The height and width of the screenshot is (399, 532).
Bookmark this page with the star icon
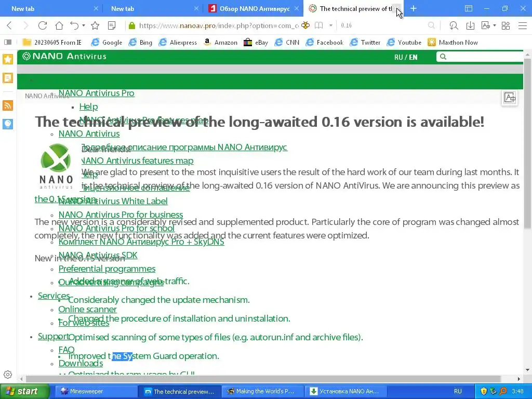(x=96, y=25)
